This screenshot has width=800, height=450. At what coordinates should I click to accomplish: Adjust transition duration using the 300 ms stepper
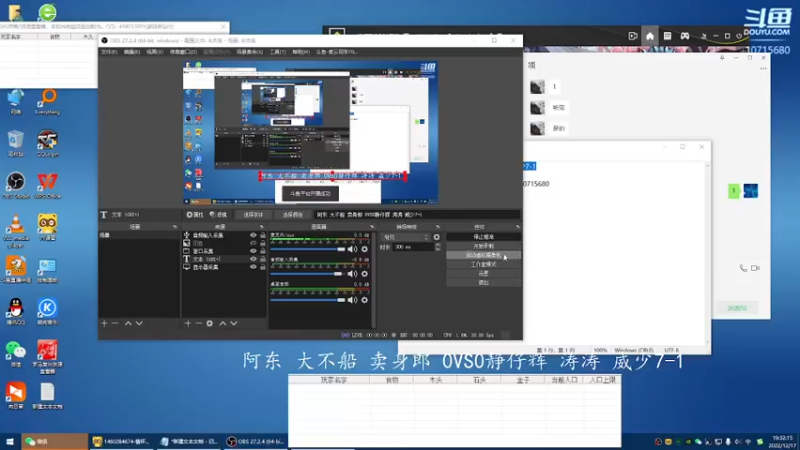(438, 247)
